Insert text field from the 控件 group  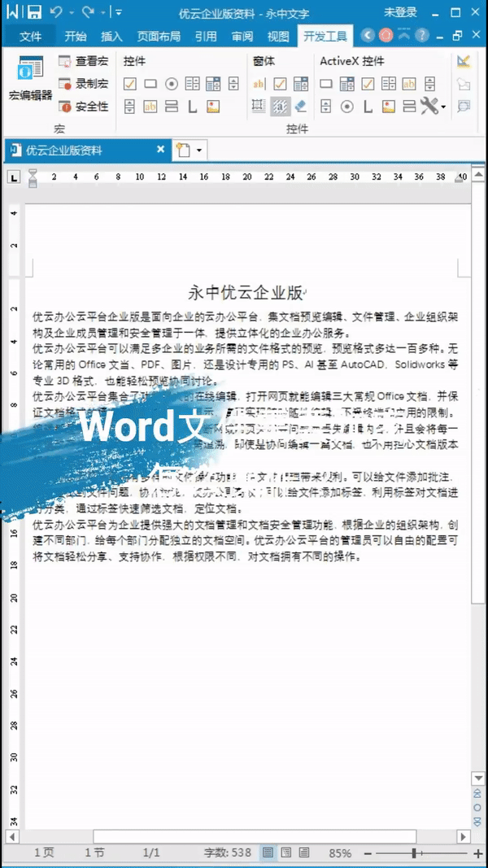pos(150,107)
